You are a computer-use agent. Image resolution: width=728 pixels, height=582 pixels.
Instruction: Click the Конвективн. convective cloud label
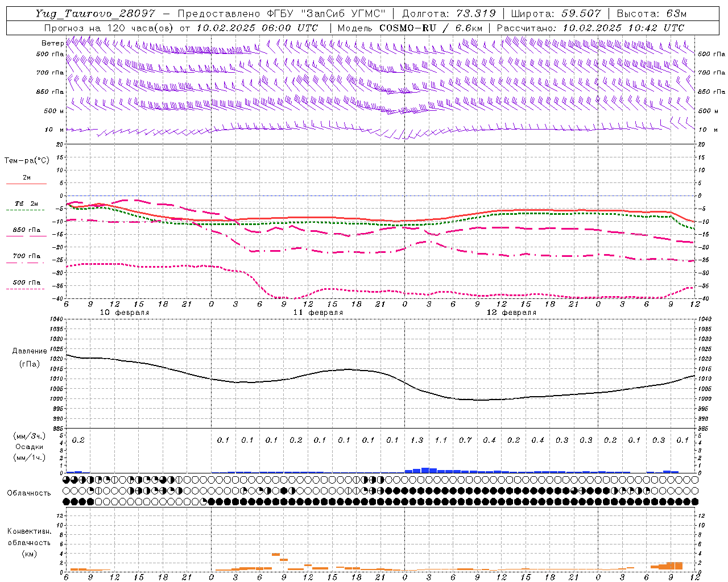pos(29,531)
